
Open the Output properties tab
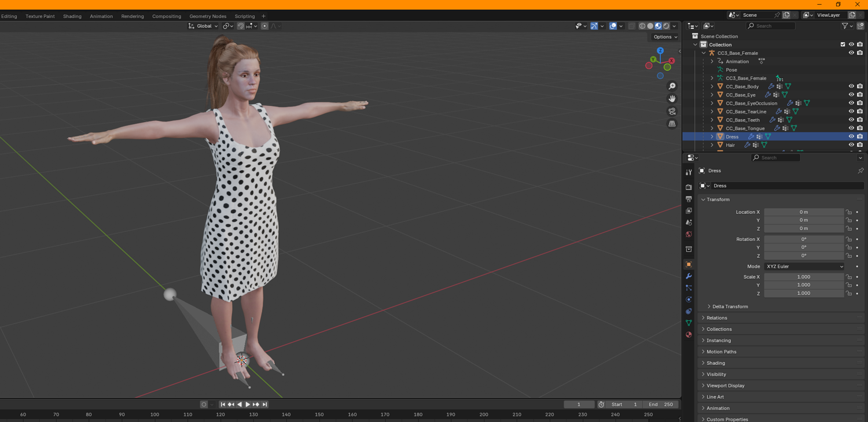point(689,199)
